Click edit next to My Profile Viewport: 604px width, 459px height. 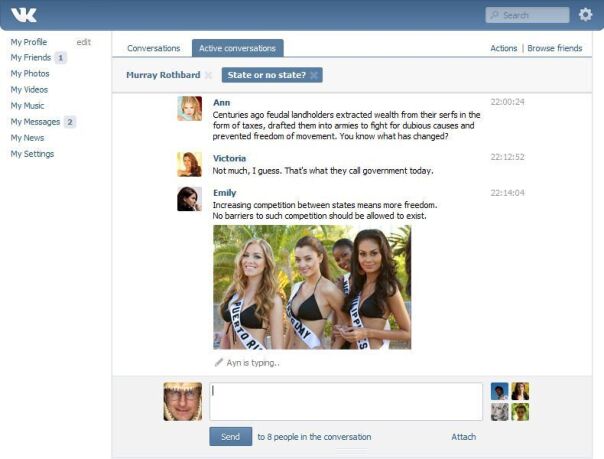84,42
